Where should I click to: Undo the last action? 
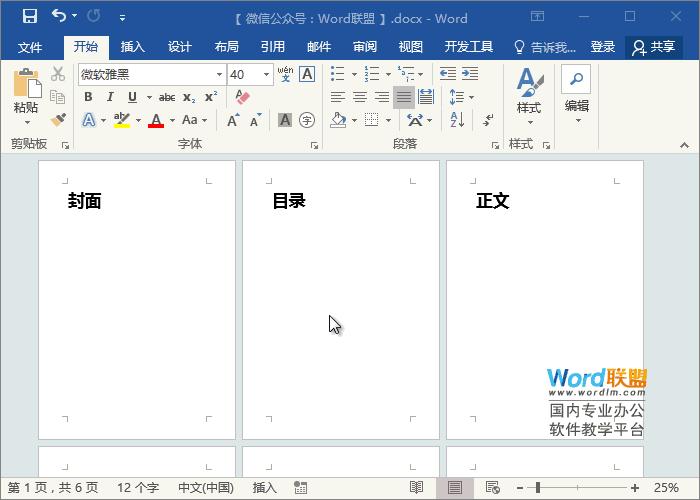58,16
